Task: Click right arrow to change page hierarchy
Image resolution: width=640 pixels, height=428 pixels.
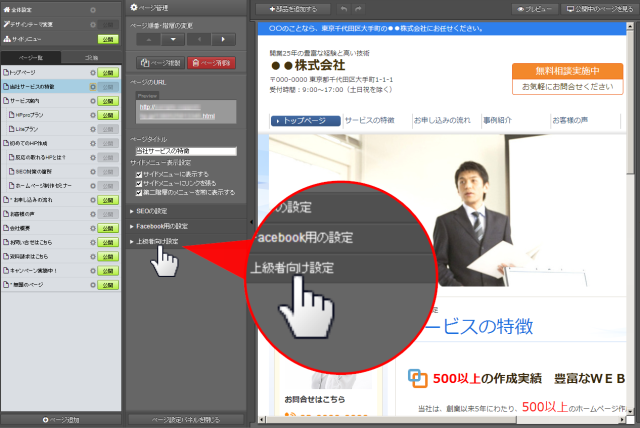Action: [x=223, y=39]
